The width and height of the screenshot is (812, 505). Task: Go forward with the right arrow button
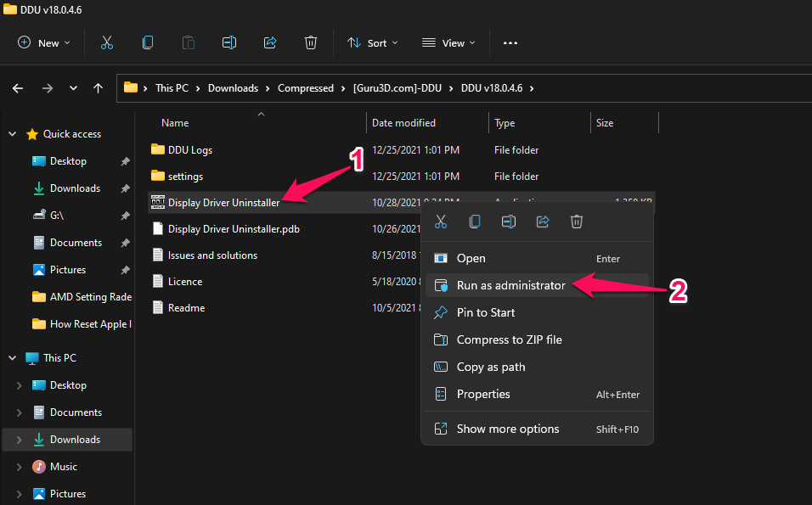click(47, 88)
